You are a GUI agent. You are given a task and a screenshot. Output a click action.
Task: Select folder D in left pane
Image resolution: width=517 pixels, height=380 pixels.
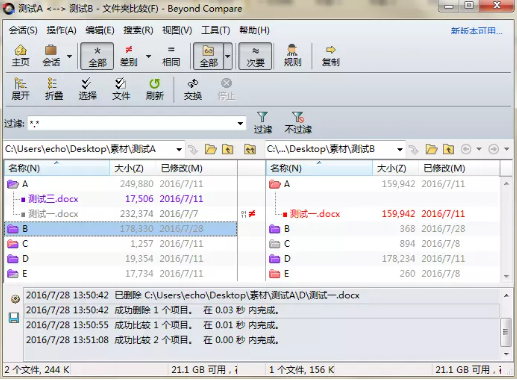pos(121,259)
